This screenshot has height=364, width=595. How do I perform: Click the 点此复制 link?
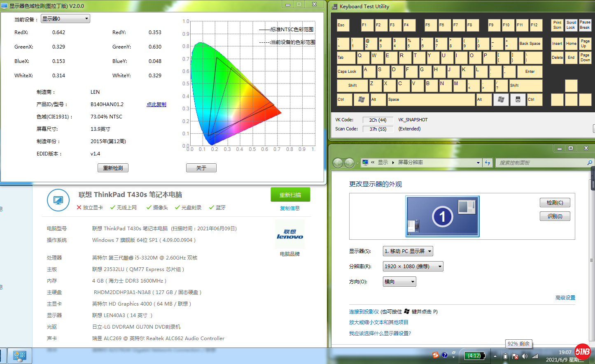(x=156, y=104)
